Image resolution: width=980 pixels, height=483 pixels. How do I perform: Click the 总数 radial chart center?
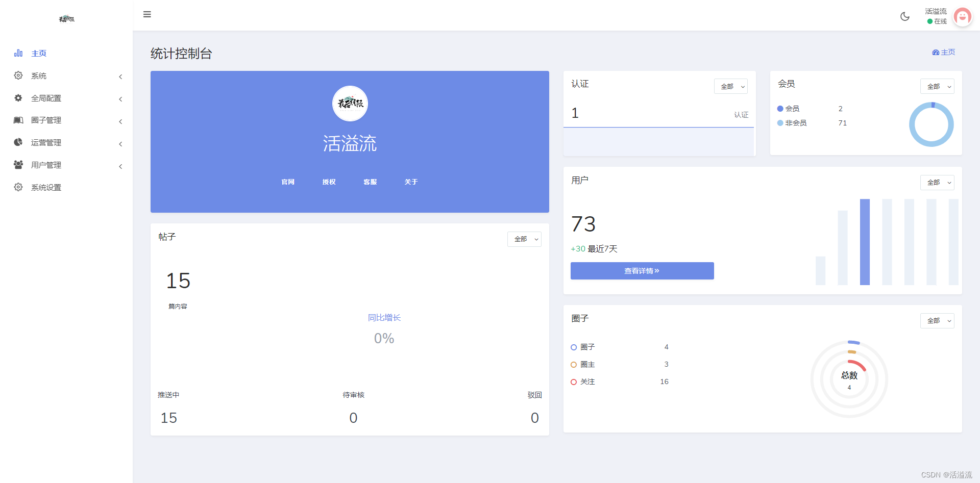(849, 379)
